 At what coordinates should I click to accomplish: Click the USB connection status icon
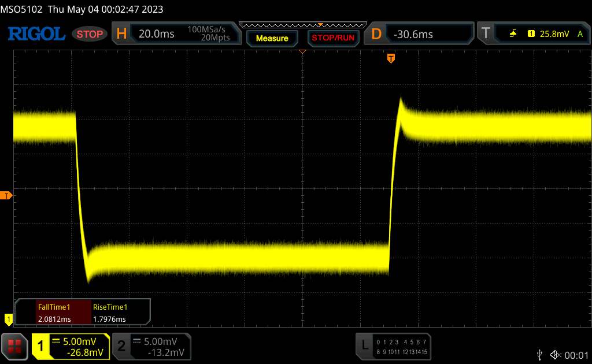[x=540, y=355]
